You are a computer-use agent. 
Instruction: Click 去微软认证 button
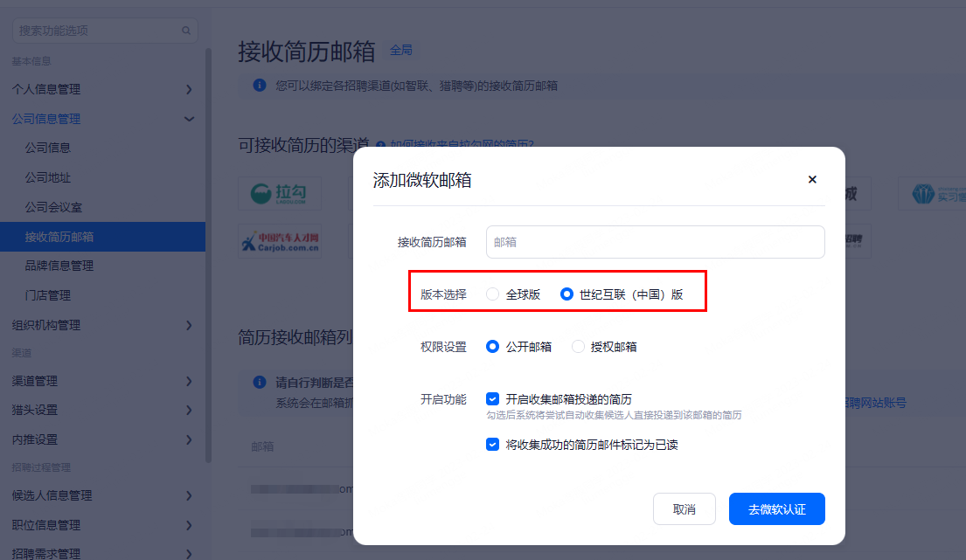[x=776, y=509]
